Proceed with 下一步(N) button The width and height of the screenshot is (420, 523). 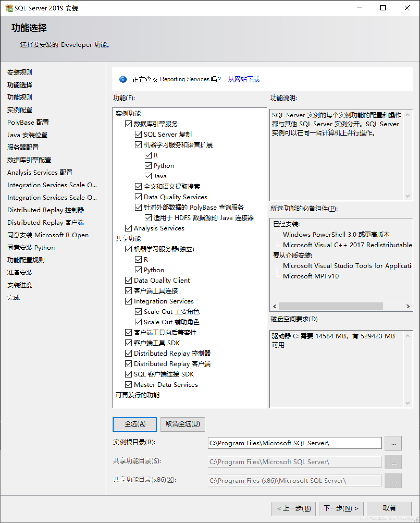click(x=341, y=509)
